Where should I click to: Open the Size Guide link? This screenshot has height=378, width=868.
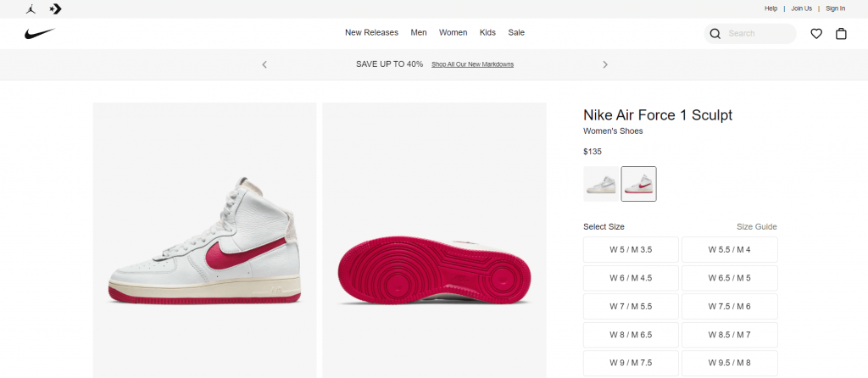(756, 227)
